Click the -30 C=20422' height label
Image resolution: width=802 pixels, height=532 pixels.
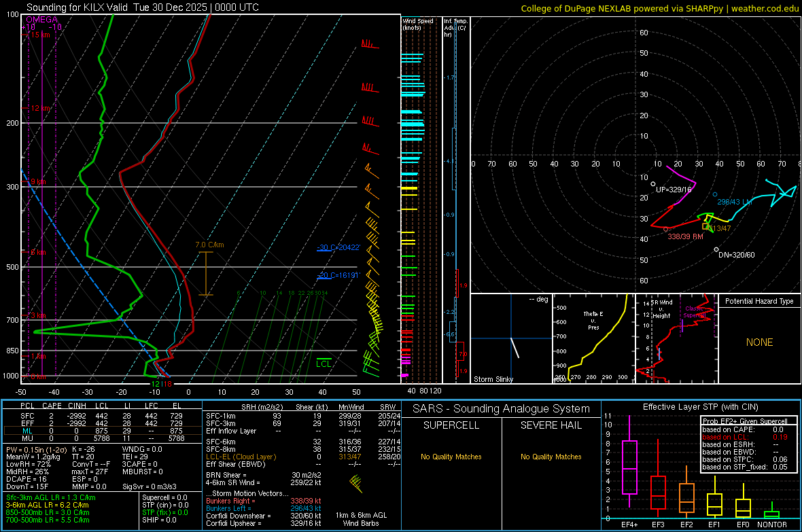pos(338,247)
